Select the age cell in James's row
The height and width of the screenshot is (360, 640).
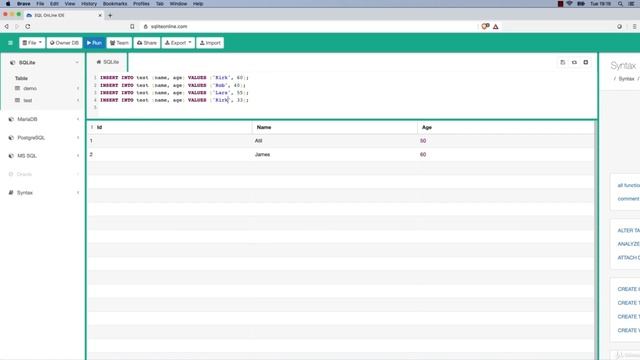click(505, 155)
